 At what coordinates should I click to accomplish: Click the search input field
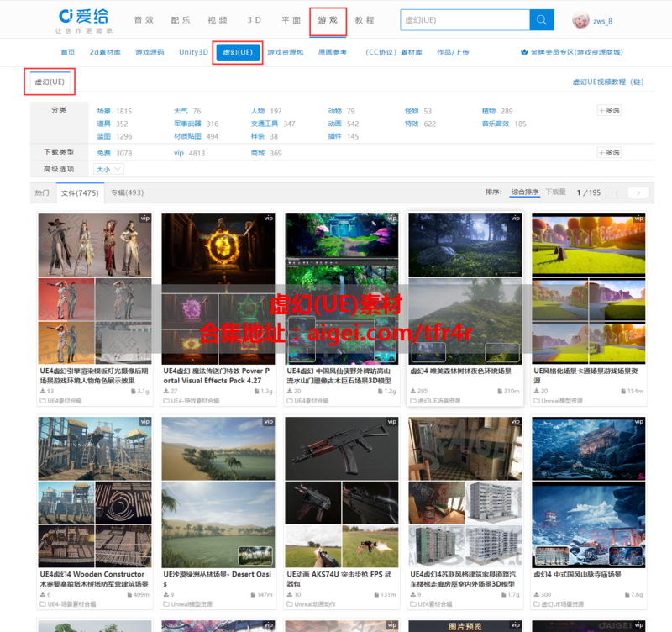[465, 19]
